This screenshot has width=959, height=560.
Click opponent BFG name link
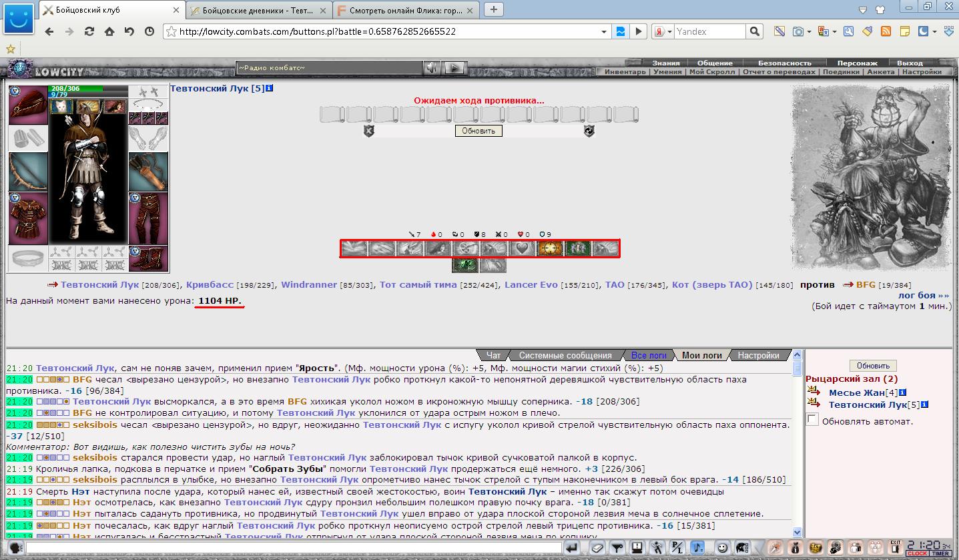pos(866,284)
